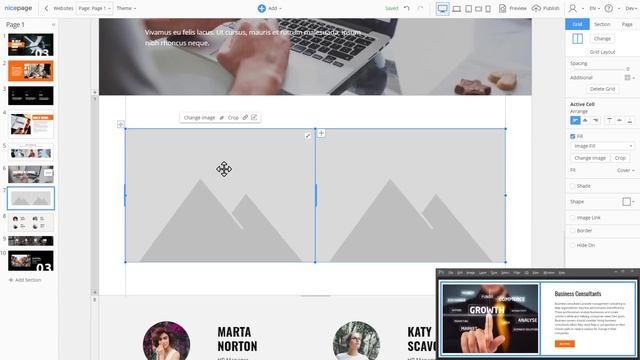Click Crop in the floating image toolbar
Viewport: 640px width, 360px height.
233,118
